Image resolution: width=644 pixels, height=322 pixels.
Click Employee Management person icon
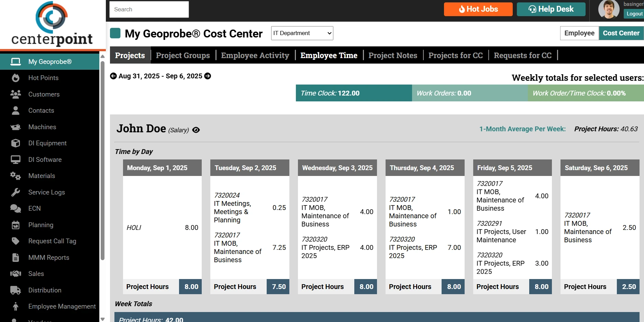click(15, 306)
